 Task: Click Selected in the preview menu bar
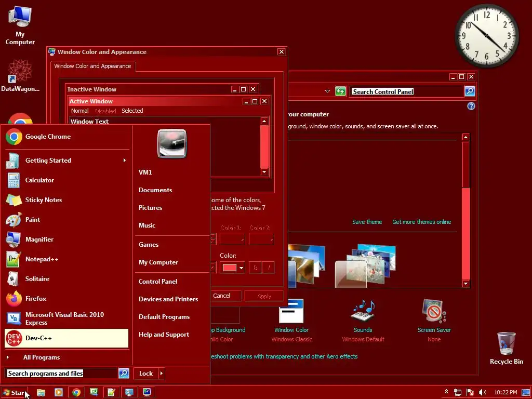click(132, 111)
